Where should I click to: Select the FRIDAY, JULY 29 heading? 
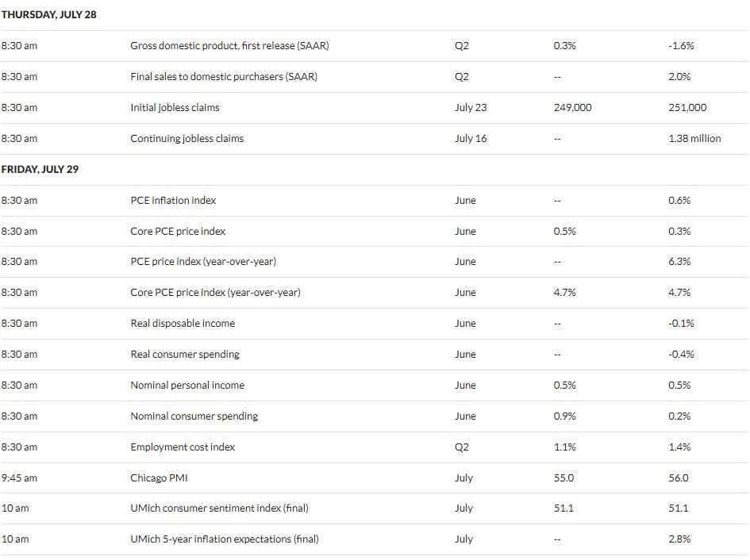40,169
